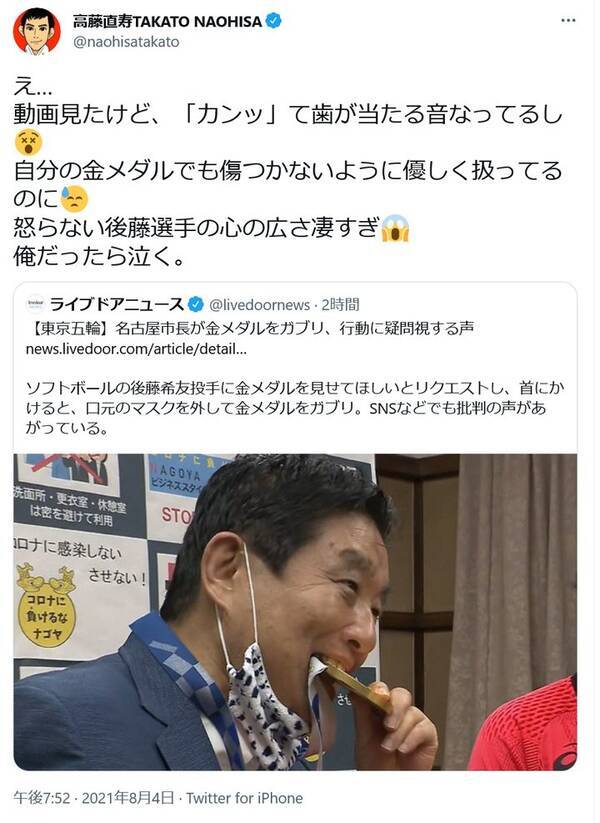Open the three-dot more options menu
The image size is (600, 823).
pyautogui.click(x=568, y=21)
